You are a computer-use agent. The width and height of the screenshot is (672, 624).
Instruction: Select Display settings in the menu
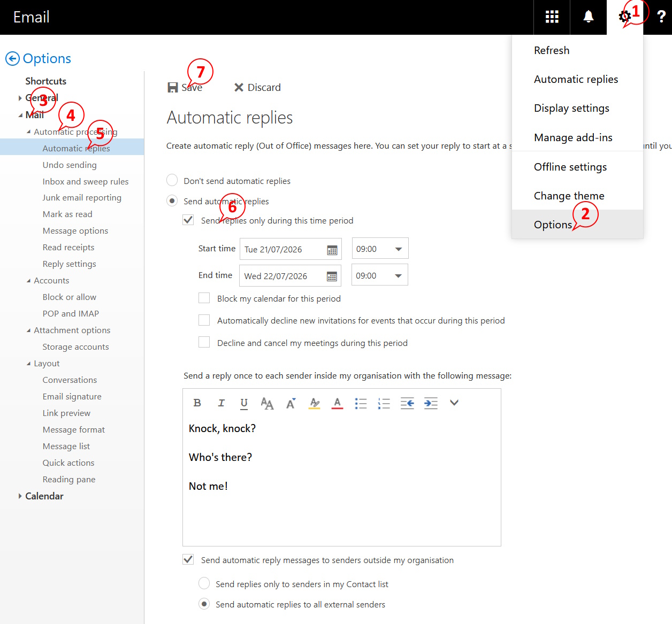pos(571,108)
